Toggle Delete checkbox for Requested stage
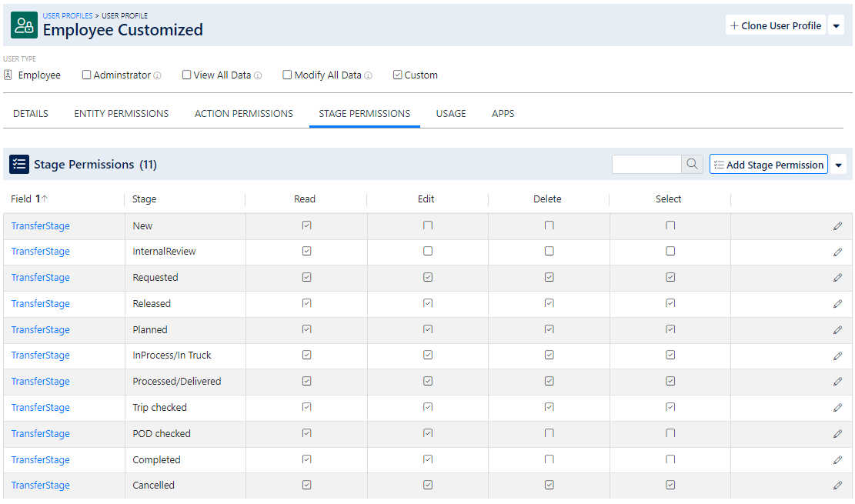Viewport: 855px width, 504px height. pos(549,277)
